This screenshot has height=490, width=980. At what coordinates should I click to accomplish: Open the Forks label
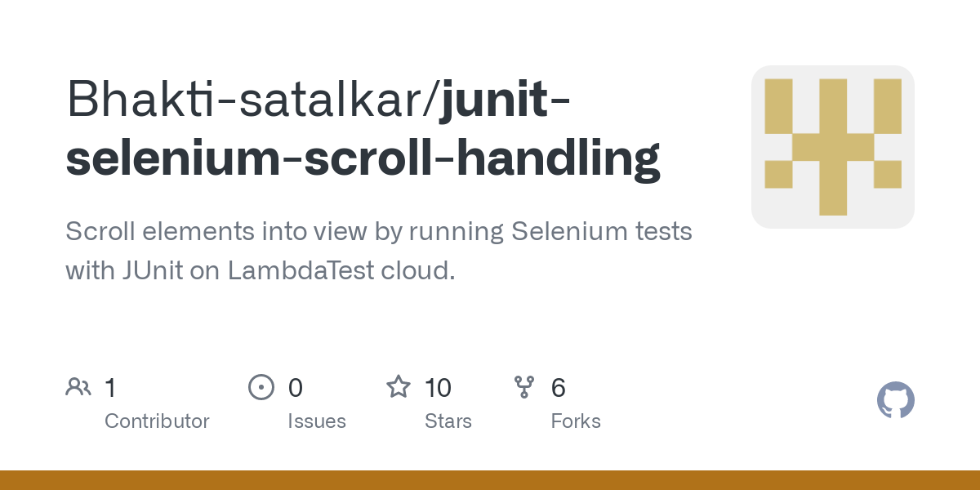[x=576, y=421]
